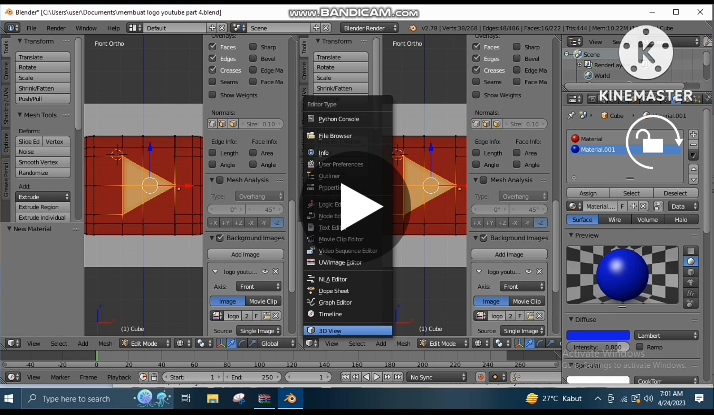Enable Seams checkbox in left properties panel

tap(213, 82)
